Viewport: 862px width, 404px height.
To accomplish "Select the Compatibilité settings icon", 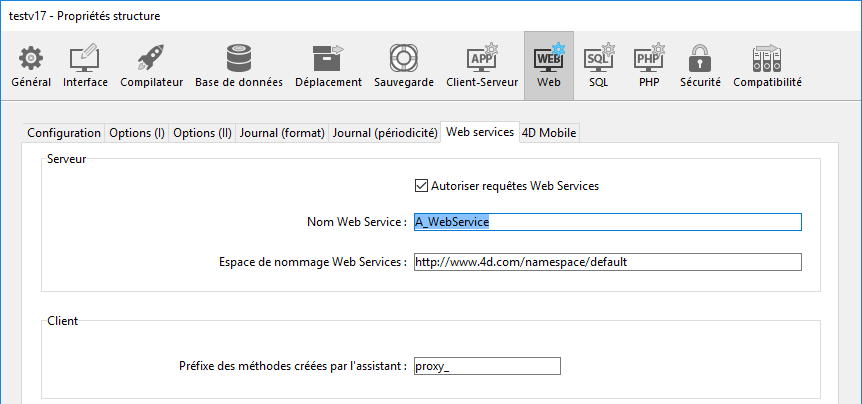I will pyautogui.click(x=767, y=60).
